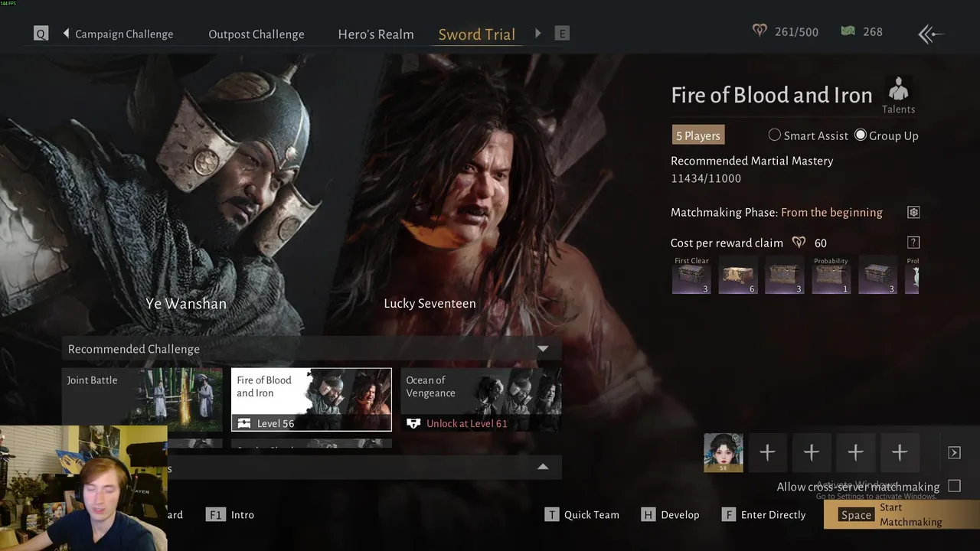Open the Intro with F1

click(230, 514)
